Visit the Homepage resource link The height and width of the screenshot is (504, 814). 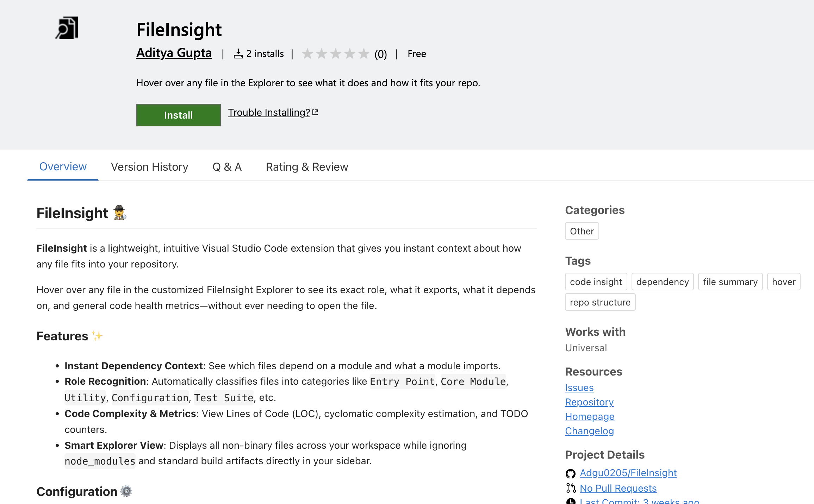590,416
